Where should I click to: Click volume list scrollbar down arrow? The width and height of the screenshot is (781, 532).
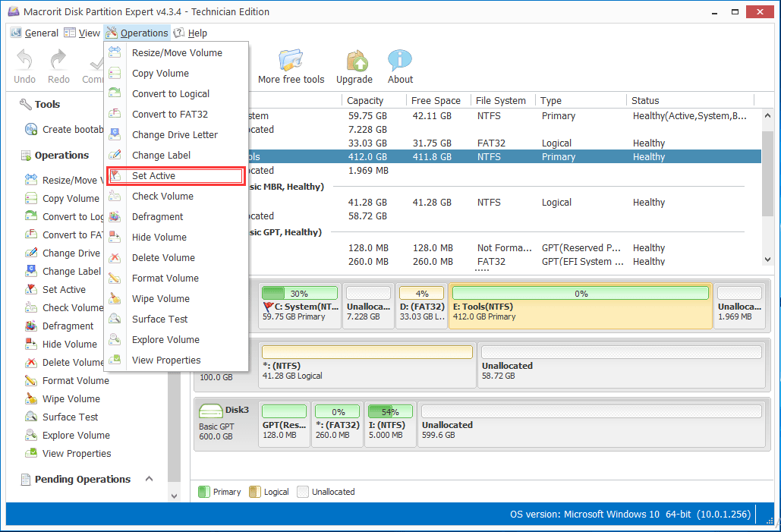(x=767, y=260)
